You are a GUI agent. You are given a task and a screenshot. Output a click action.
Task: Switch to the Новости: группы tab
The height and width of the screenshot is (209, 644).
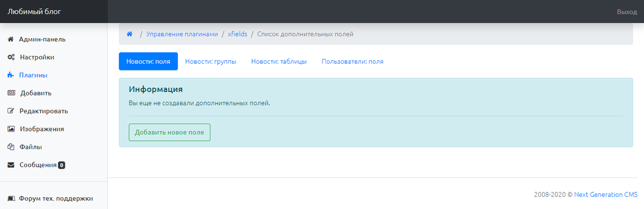coord(211,61)
